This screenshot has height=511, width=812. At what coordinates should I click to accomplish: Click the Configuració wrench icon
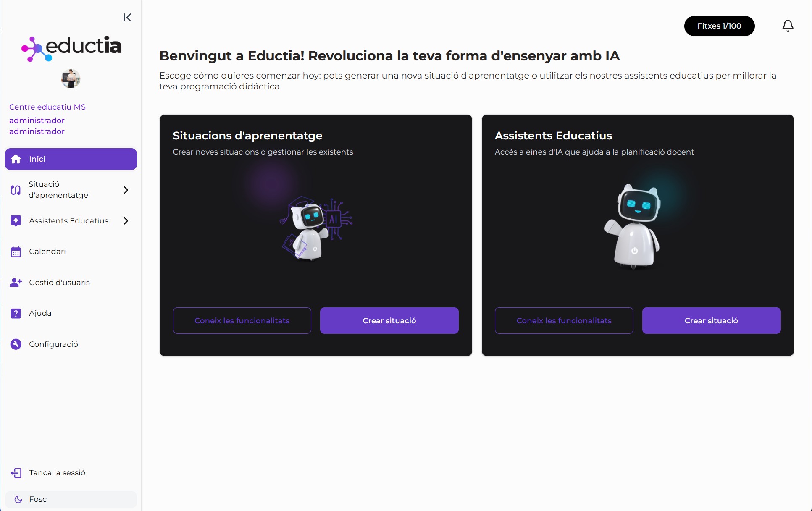click(x=16, y=344)
